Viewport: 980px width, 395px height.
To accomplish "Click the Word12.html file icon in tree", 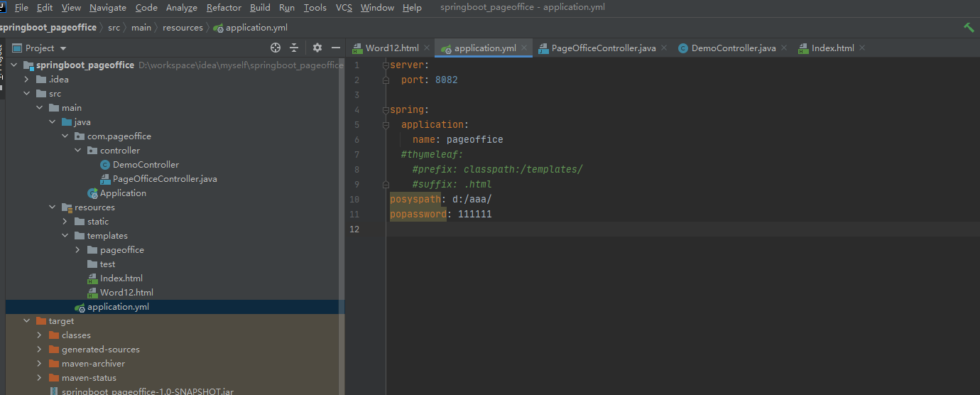I will coord(92,293).
